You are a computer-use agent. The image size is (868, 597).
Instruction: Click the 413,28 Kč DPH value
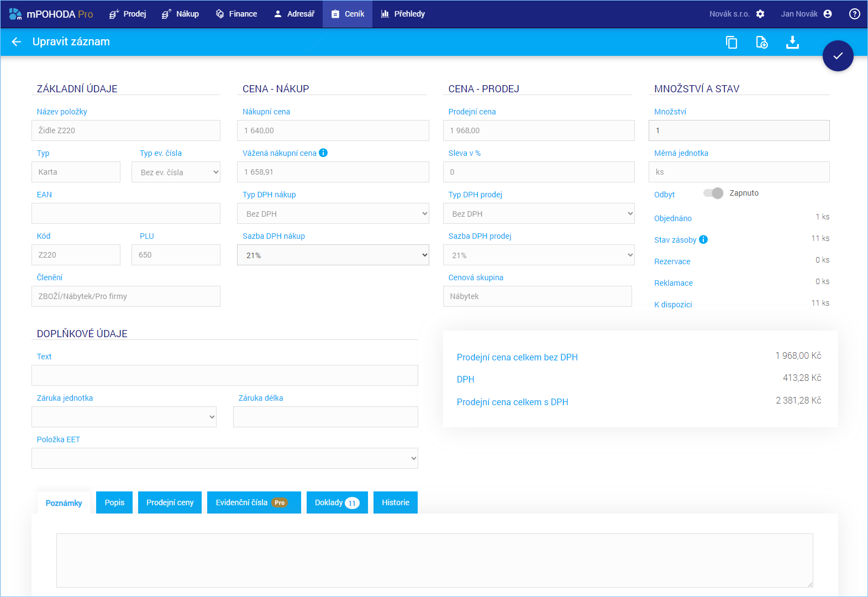click(x=802, y=378)
